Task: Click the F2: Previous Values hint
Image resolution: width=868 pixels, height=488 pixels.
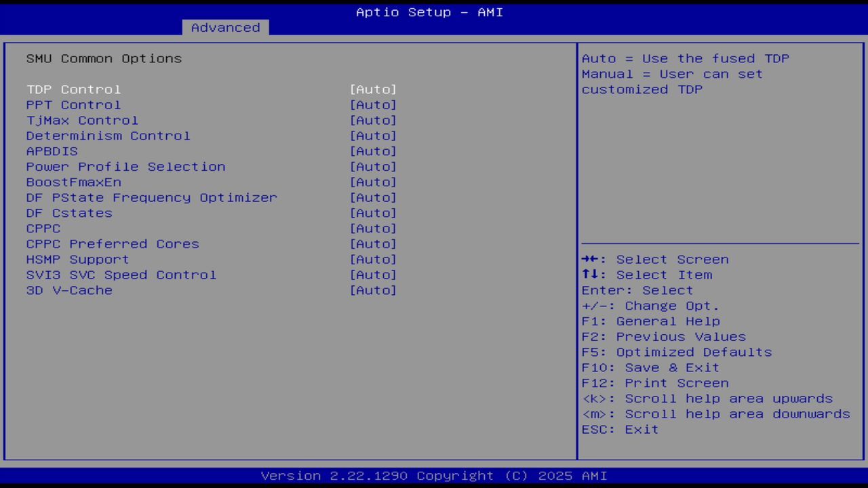Action: click(x=664, y=337)
